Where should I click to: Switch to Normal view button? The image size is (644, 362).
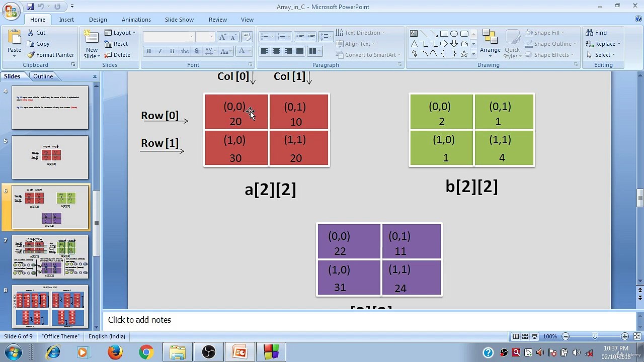(516, 336)
